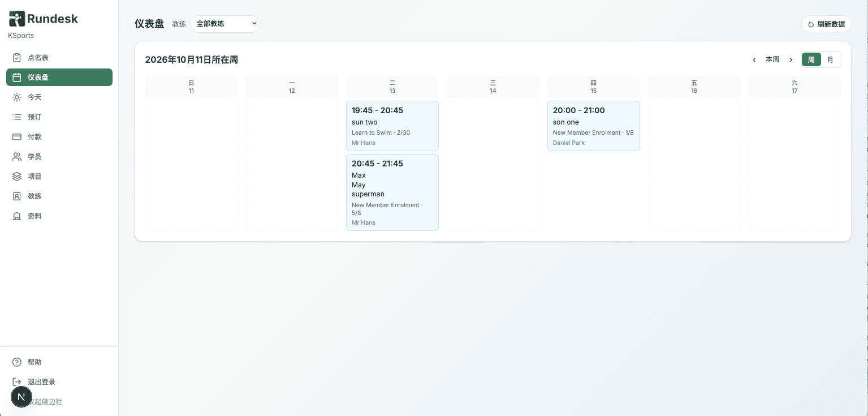This screenshot has width=868, height=416.
Task: Click the 今天 sun icon
Action: point(17,97)
